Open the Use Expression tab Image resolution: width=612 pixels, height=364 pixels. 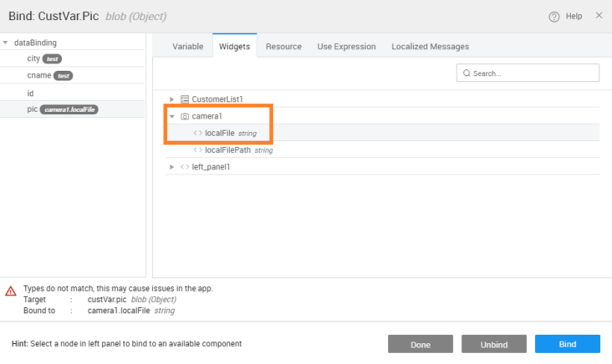point(346,46)
